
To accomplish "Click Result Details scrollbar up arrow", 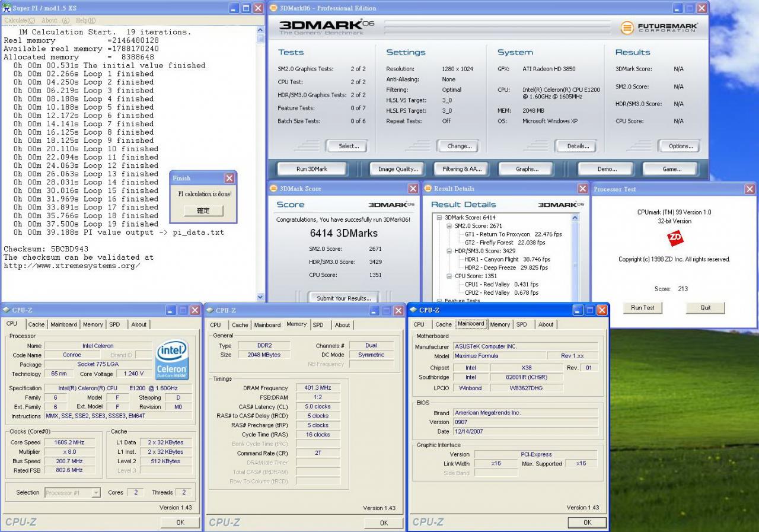I will 575,218.
